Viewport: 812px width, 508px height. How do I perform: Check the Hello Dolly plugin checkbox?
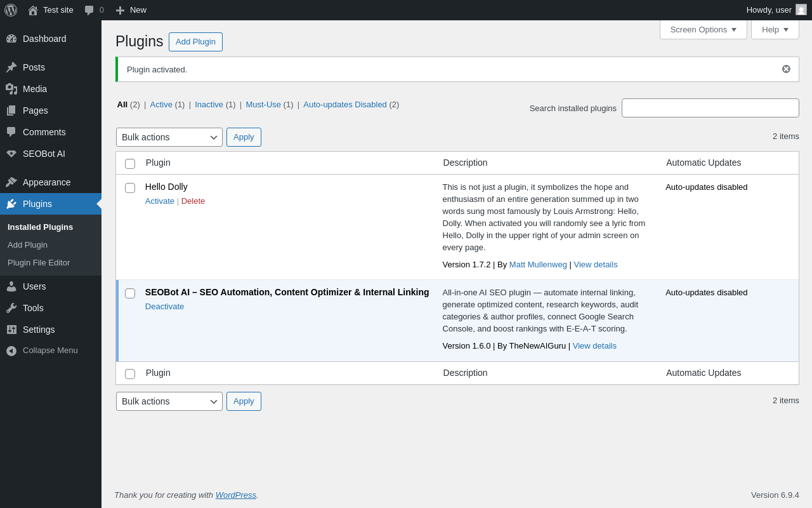[130, 188]
